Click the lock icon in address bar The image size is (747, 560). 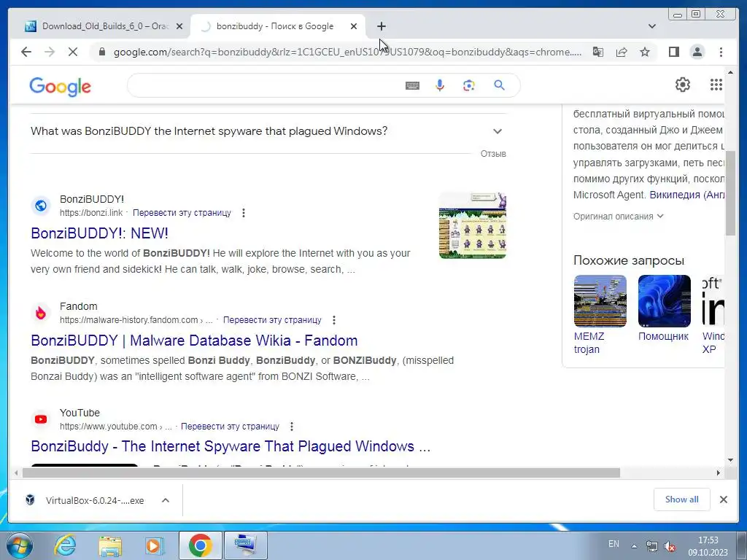point(101,52)
